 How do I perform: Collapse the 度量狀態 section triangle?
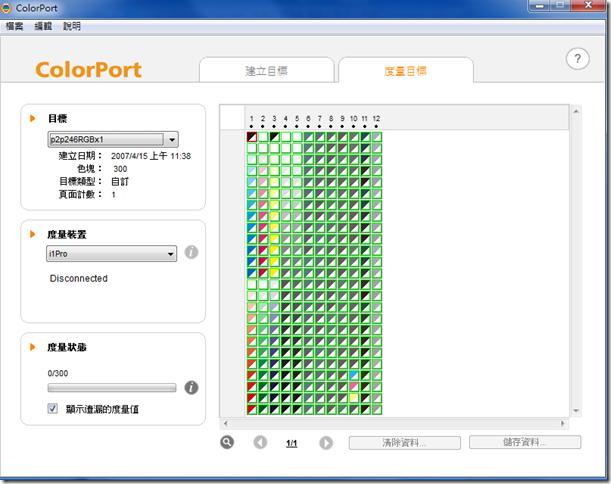pyautogui.click(x=33, y=347)
